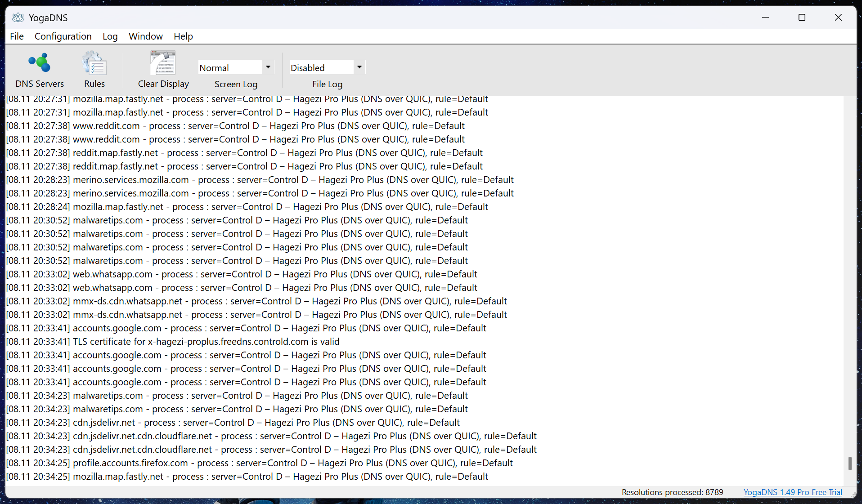The height and width of the screenshot is (504, 862).
Task: Select the cdn.jsdelivr.net 20:34:23 log entry
Action: pos(233,423)
